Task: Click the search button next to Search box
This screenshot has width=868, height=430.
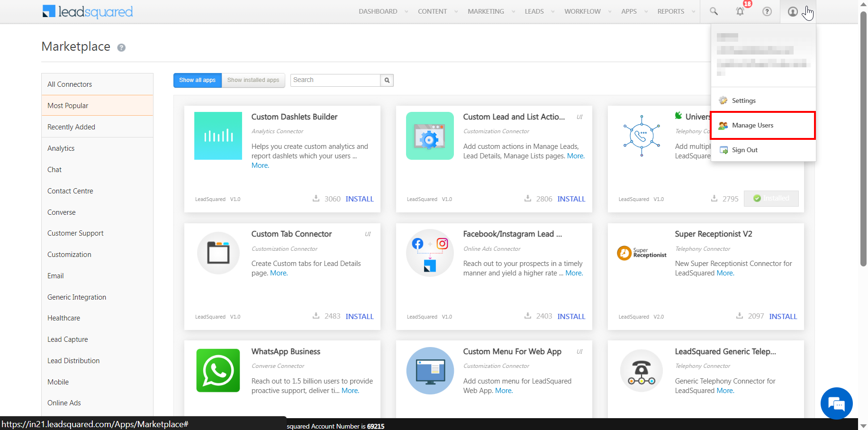Action: tap(387, 80)
